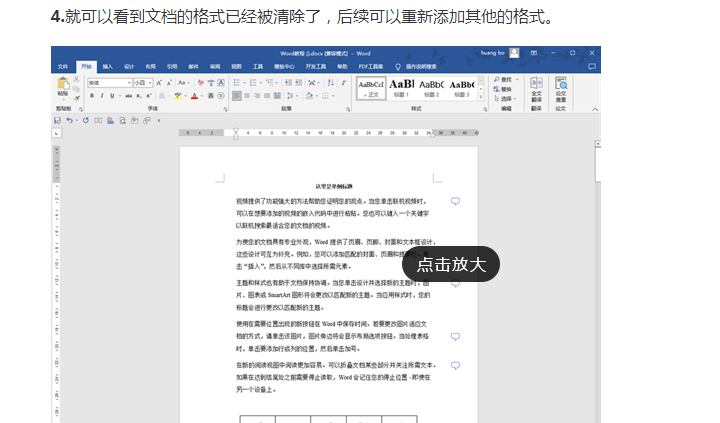Switch to the 插入 (Insert) tab
The width and height of the screenshot is (720, 423).
[107, 67]
